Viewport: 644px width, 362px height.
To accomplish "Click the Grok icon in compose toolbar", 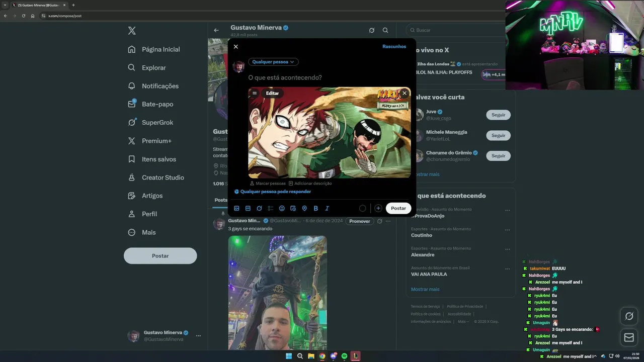I will pos(259,208).
